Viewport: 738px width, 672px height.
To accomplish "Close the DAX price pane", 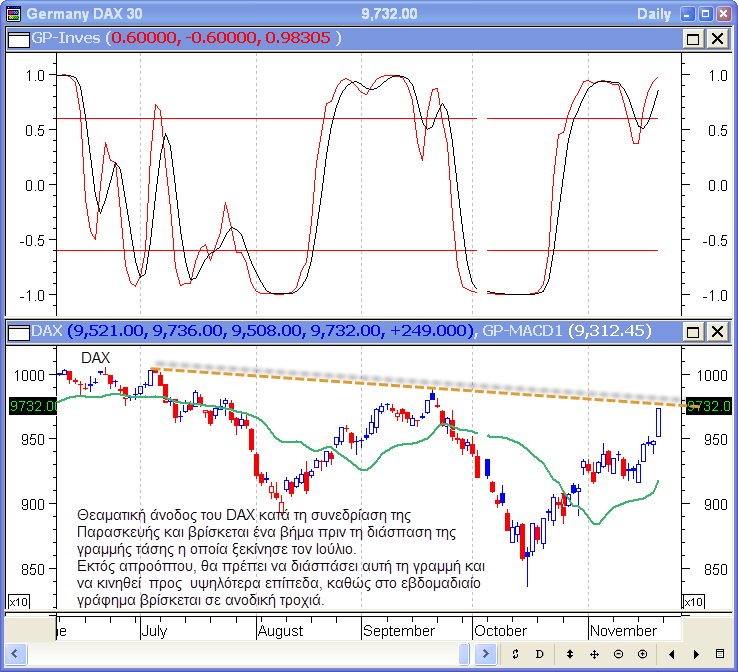I will coord(717,330).
